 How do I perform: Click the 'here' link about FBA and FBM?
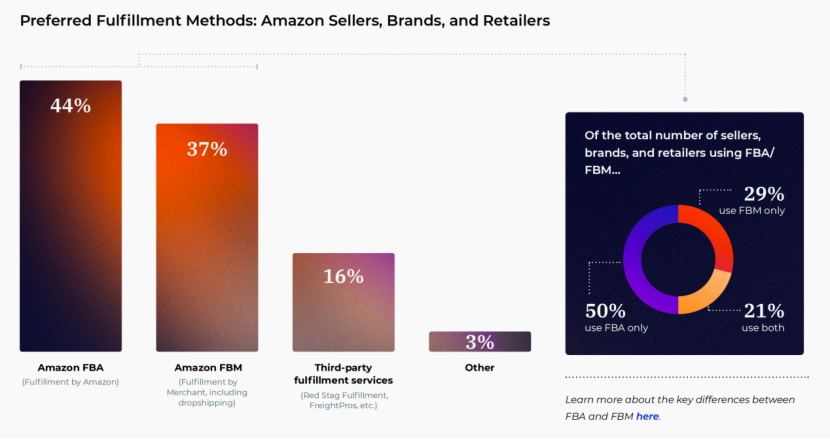(647, 416)
